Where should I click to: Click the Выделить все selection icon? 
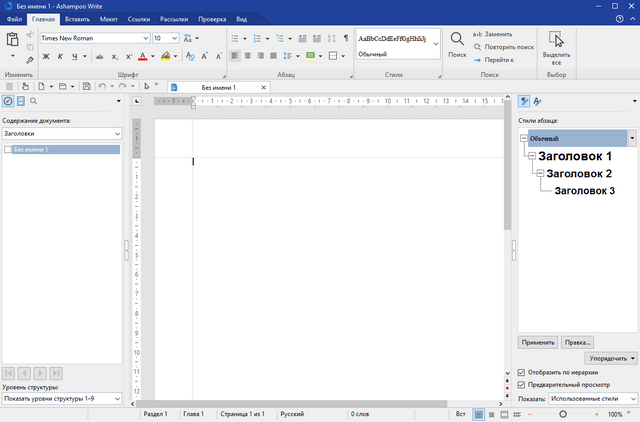[556, 39]
